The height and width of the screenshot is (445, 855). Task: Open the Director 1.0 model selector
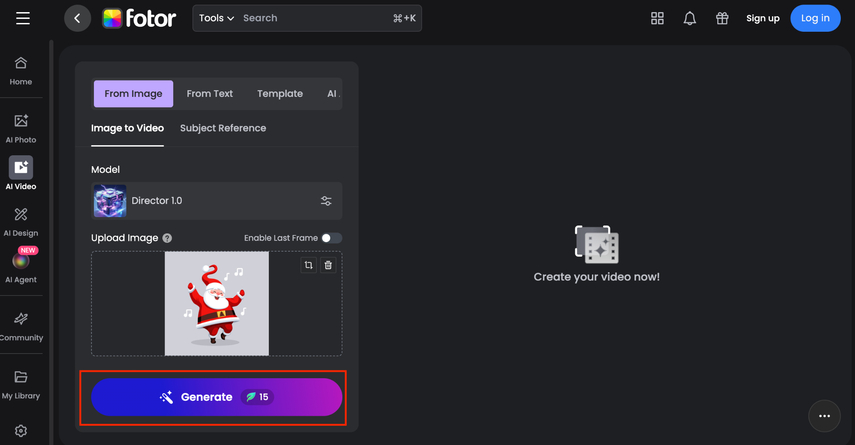pyautogui.click(x=216, y=201)
